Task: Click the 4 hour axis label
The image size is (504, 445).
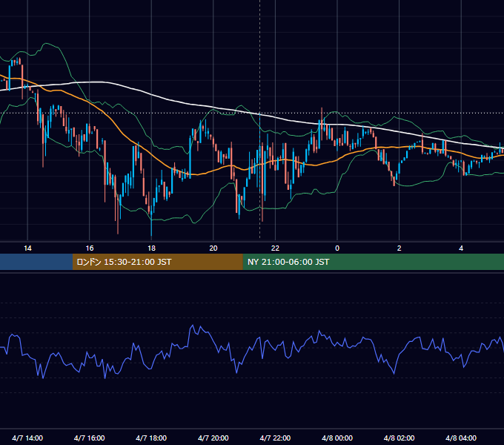Action: (461, 248)
